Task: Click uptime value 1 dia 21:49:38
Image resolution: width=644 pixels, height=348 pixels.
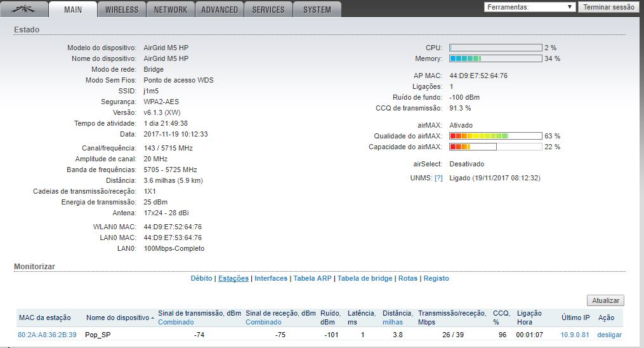Action: point(166,123)
